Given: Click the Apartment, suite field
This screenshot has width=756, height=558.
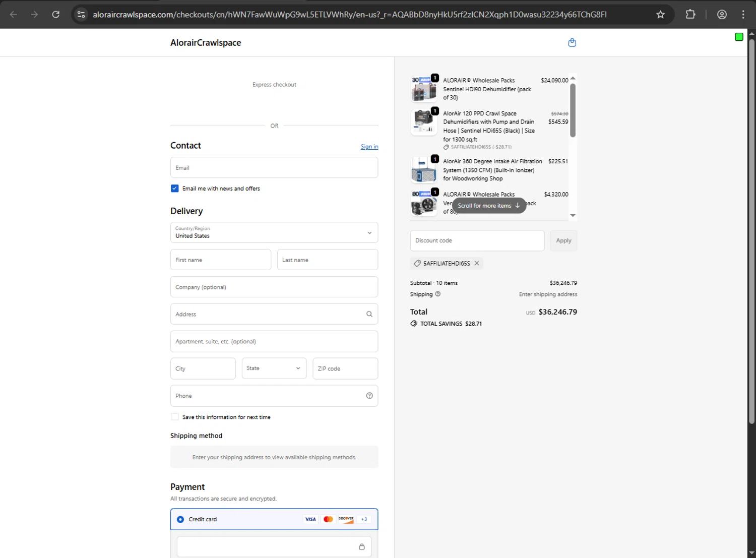Looking at the screenshot, I should click(x=274, y=341).
